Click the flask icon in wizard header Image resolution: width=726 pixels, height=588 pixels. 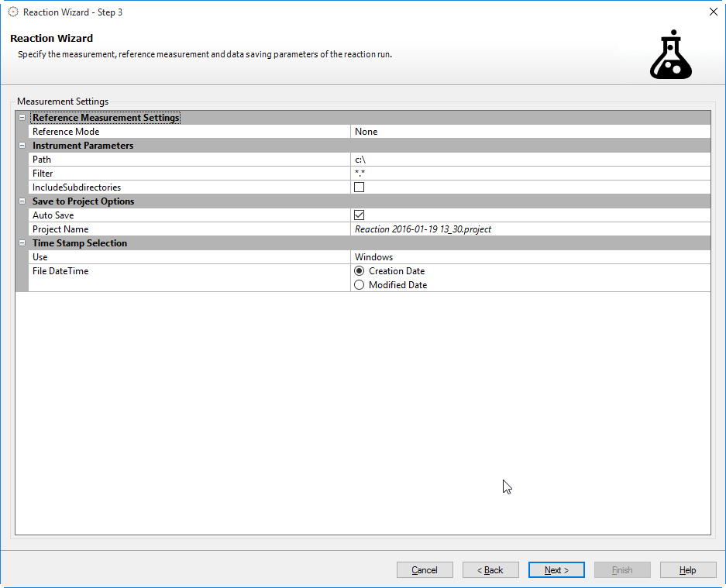[x=670, y=56]
